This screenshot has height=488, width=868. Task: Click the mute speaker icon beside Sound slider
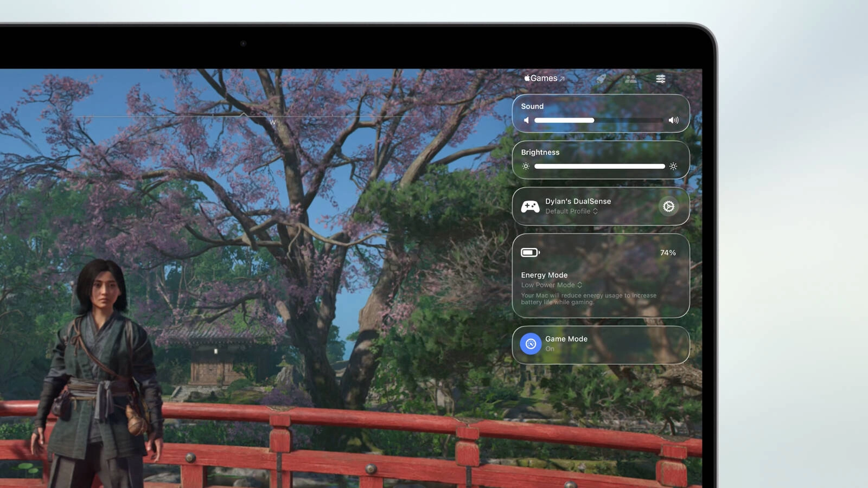point(526,120)
